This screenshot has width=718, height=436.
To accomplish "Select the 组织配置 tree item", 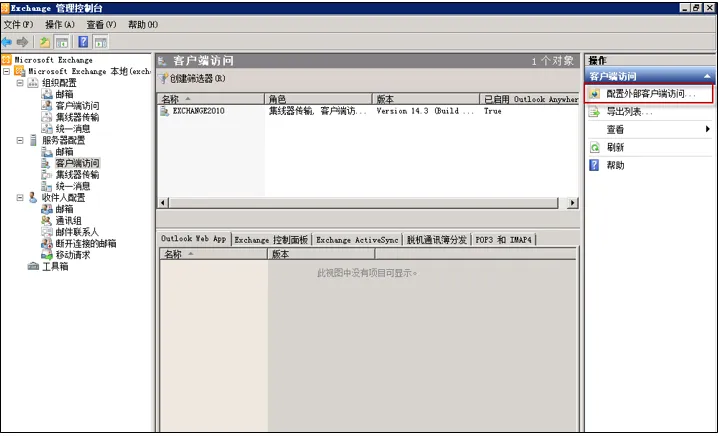I will (59, 83).
